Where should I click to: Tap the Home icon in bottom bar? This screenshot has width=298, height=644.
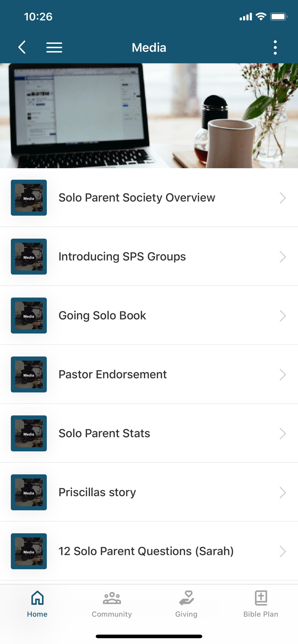(x=37, y=598)
